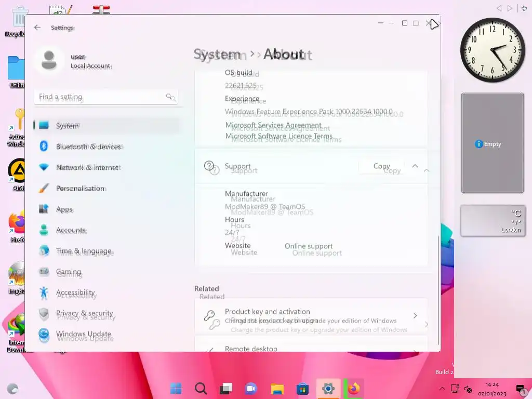
Task: Open the Windows Start button
Action: pos(176,389)
